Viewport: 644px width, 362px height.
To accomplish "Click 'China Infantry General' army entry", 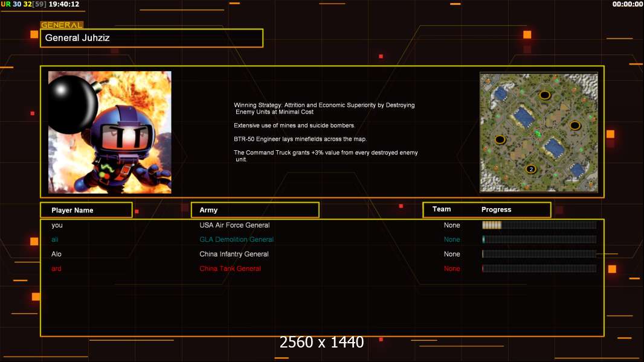I will pyautogui.click(x=234, y=254).
